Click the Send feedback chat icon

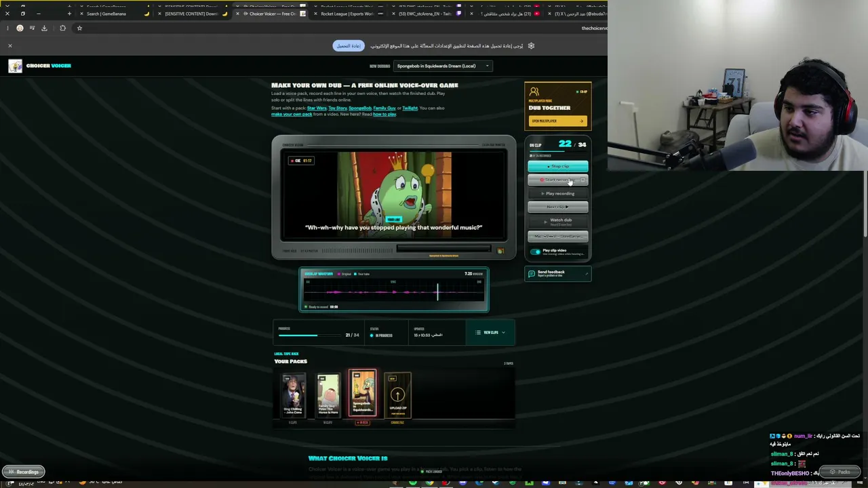click(x=532, y=273)
